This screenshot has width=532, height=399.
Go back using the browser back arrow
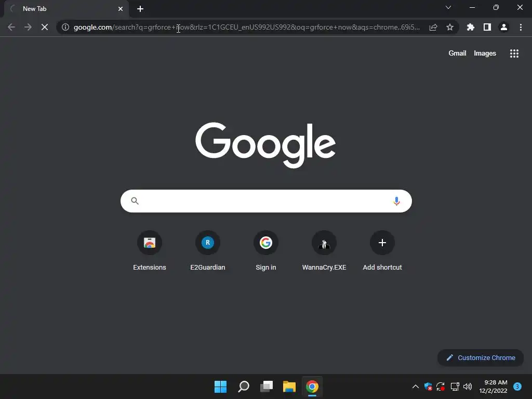(11, 27)
